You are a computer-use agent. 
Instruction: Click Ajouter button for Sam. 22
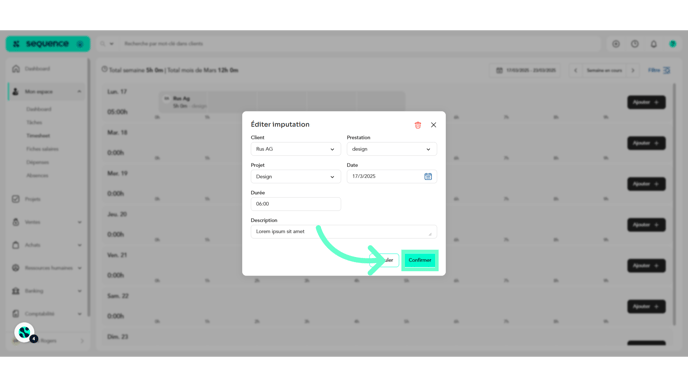[x=646, y=306]
